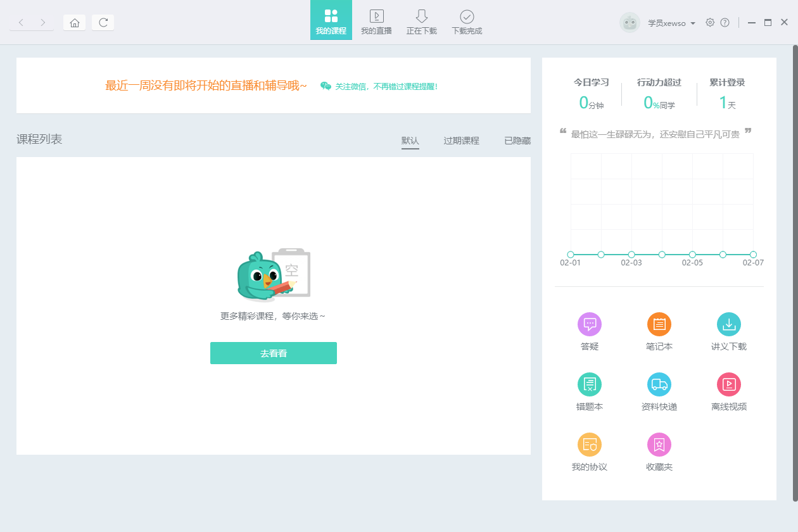Open the 下载完成 tab
The height and width of the screenshot is (532, 798).
pyautogui.click(x=467, y=21)
